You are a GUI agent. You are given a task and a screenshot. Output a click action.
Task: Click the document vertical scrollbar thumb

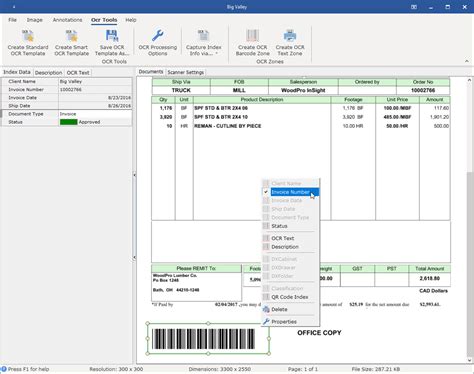pyautogui.click(x=469, y=263)
